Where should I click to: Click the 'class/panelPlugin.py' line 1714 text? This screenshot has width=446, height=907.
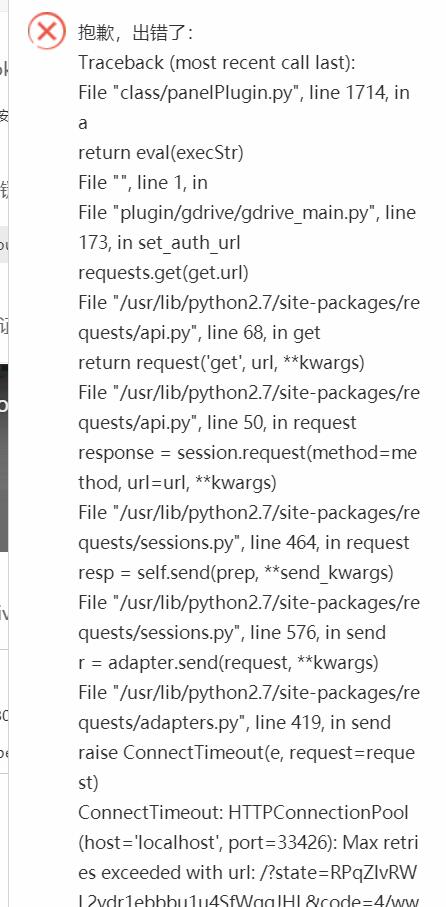point(244,93)
